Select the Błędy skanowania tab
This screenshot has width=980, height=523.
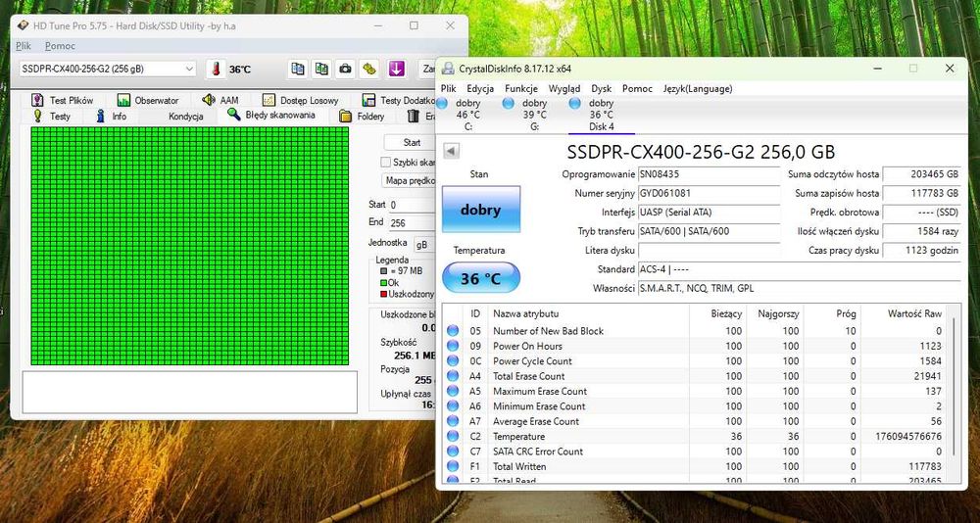[x=272, y=115]
